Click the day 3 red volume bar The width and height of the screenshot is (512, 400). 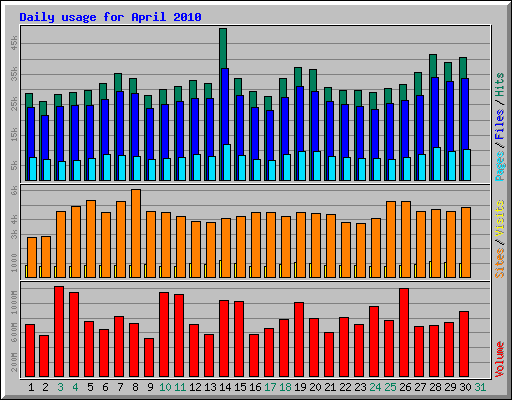pos(59,331)
